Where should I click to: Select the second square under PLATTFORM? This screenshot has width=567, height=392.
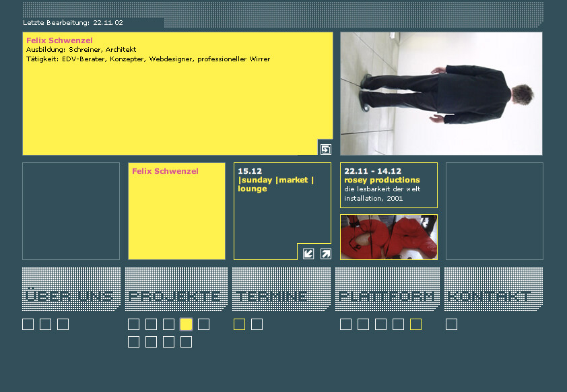point(363,324)
